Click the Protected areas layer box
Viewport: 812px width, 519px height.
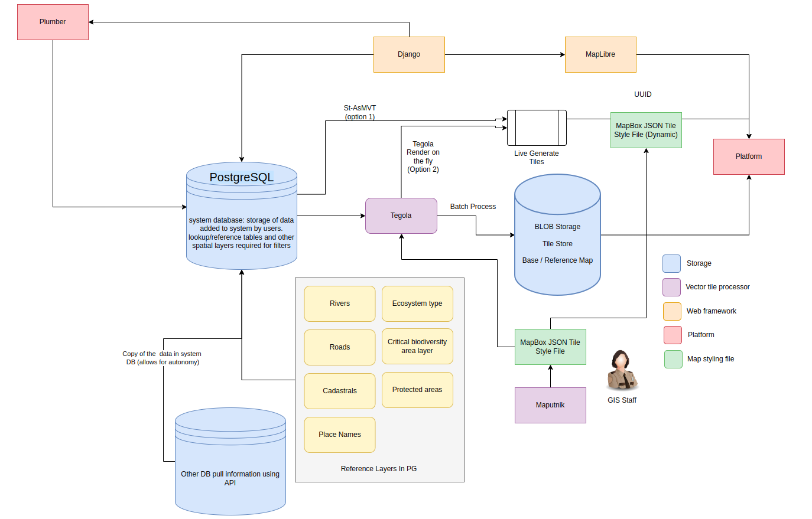coord(417,390)
